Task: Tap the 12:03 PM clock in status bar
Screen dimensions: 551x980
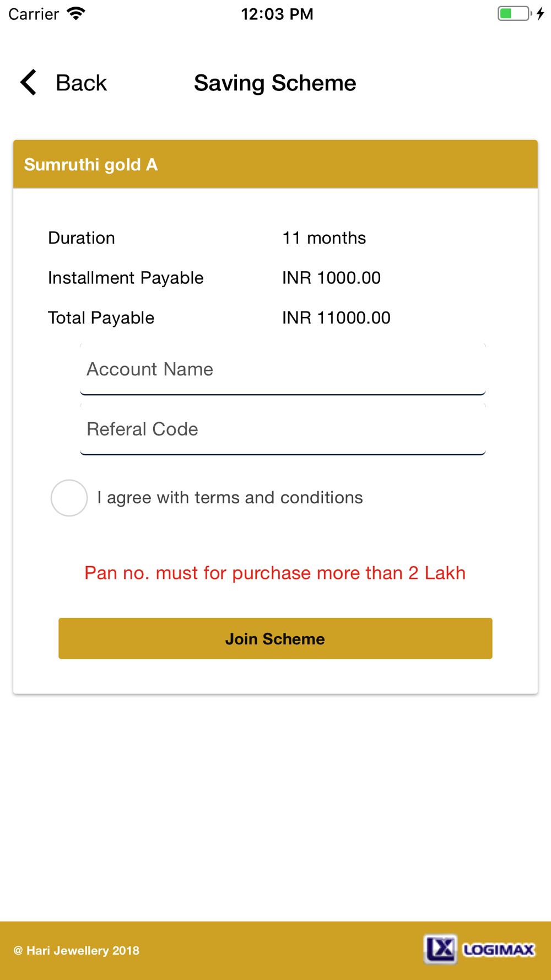Action: pyautogui.click(x=277, y=14)
